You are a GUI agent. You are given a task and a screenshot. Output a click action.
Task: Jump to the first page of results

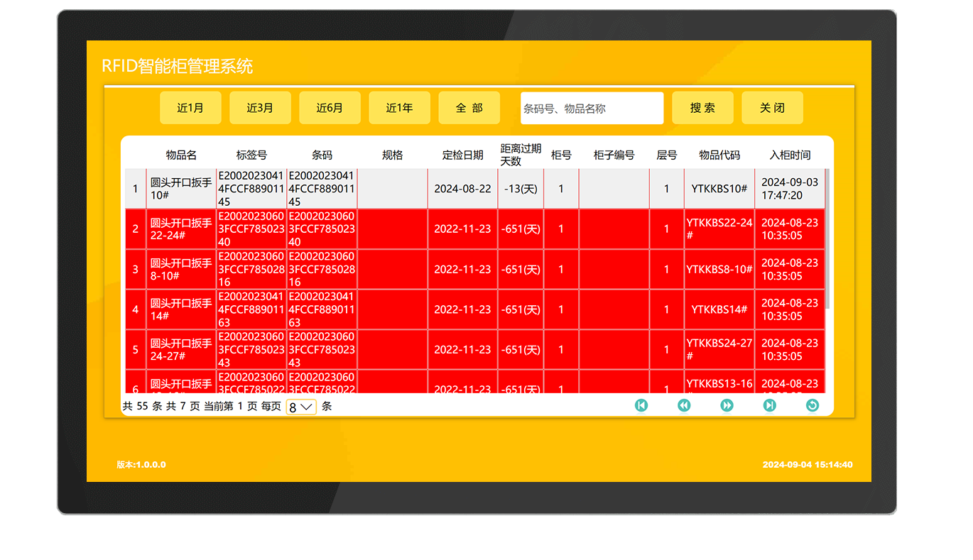(x=641, y=405)
